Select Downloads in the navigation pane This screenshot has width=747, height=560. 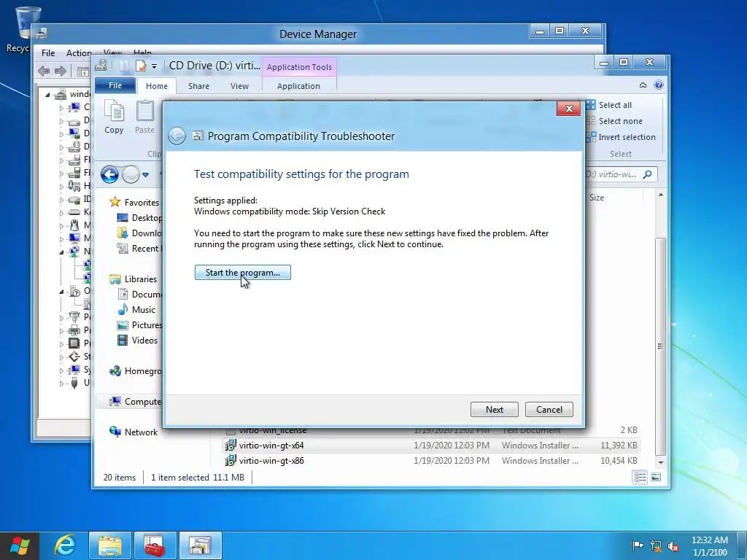point(139,233)
